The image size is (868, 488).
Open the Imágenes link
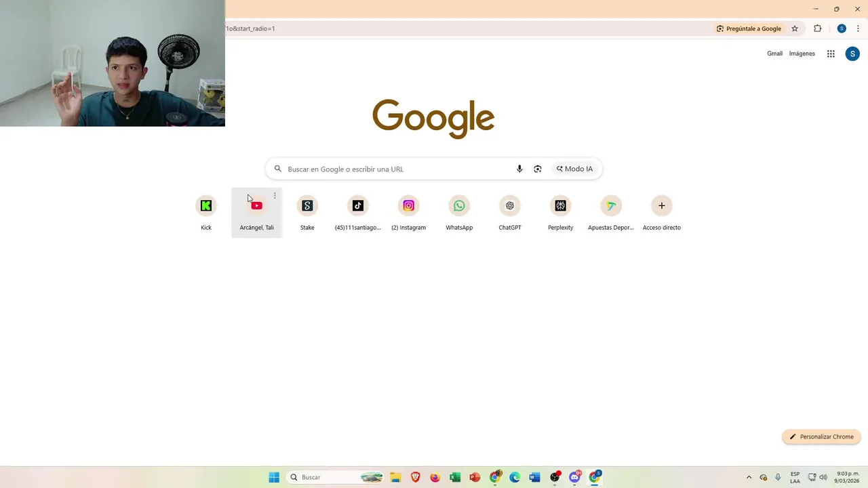click(802, 54)
